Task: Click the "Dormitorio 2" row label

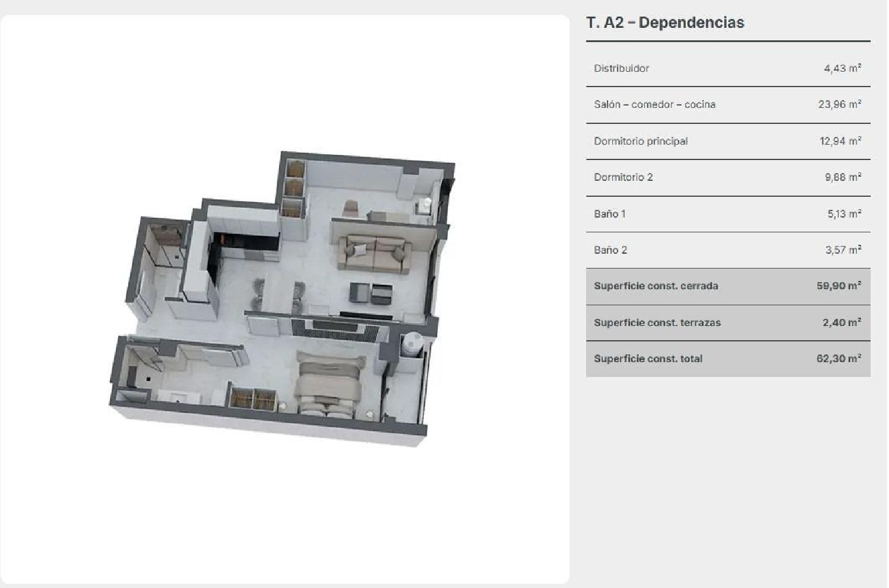Action: [623, 177]
